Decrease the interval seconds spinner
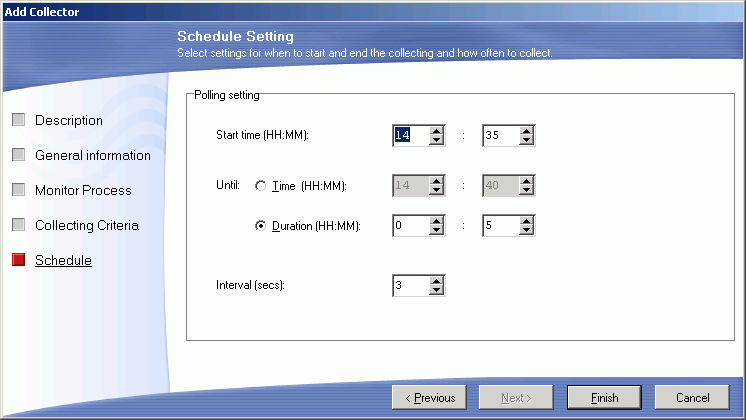746x420 pixels. pos(437,291)
